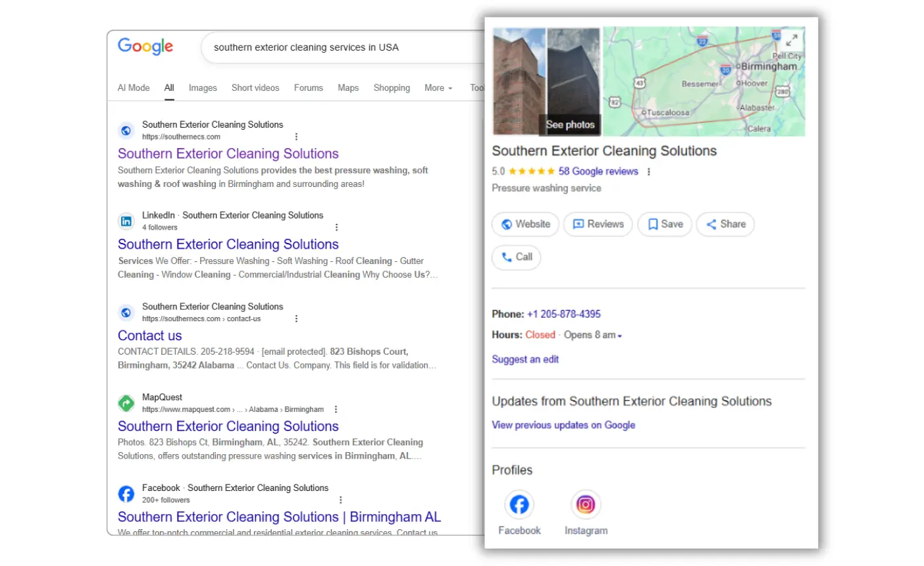
Task: Open the 58 Google reviews link
Action: click(598, 171)
